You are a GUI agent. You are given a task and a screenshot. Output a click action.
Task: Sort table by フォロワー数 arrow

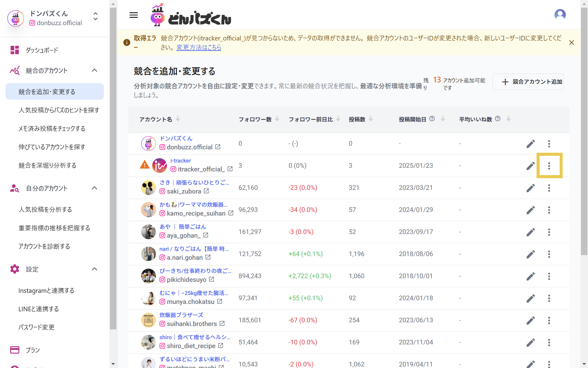pyautogui.click(x=277, y=119)
